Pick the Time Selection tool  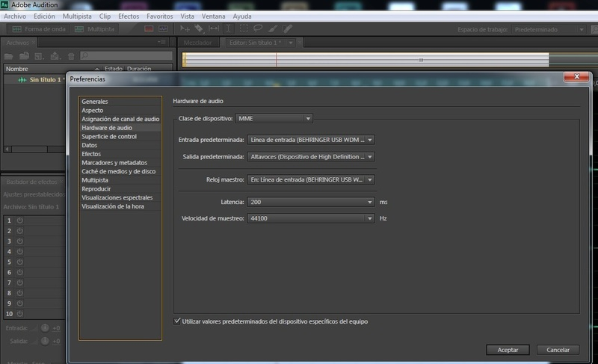pos(229,29)
